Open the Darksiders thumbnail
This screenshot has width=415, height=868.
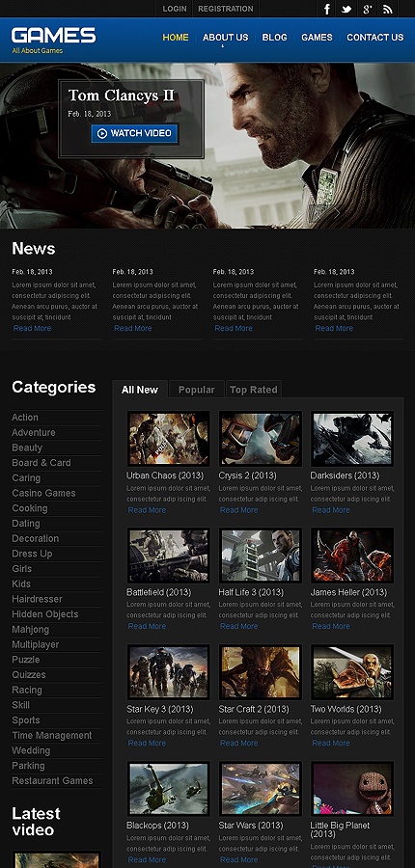(352, 439)
